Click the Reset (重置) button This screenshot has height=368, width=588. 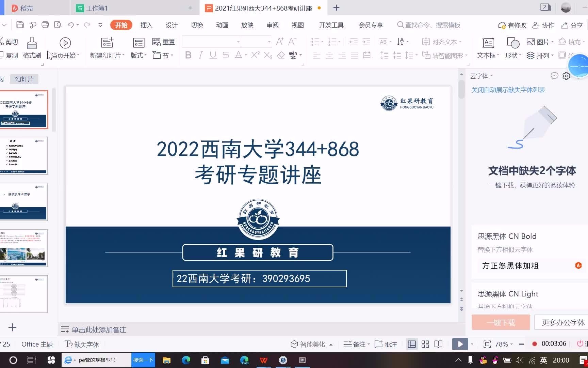tap(164, 42)
